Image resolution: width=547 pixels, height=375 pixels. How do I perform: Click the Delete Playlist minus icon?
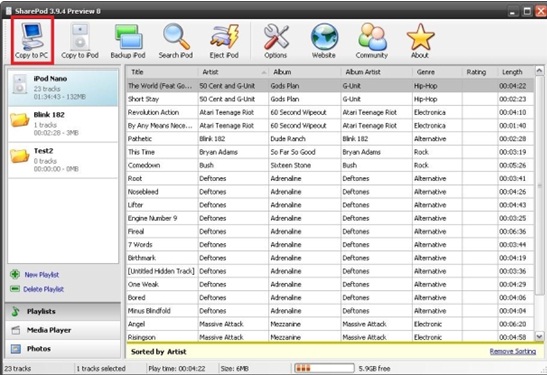coord(15,289)
